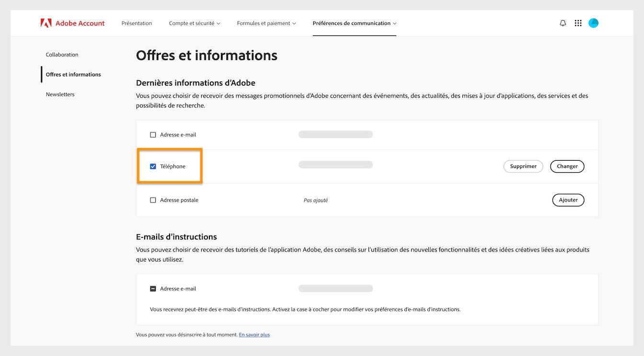Click the Adobe Account title
Viewport: 644px width, 356px height.
click(80, 23)
